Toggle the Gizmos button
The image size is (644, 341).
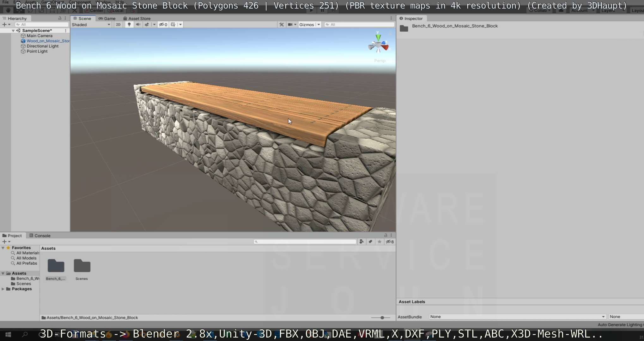(x=307, y=25)
